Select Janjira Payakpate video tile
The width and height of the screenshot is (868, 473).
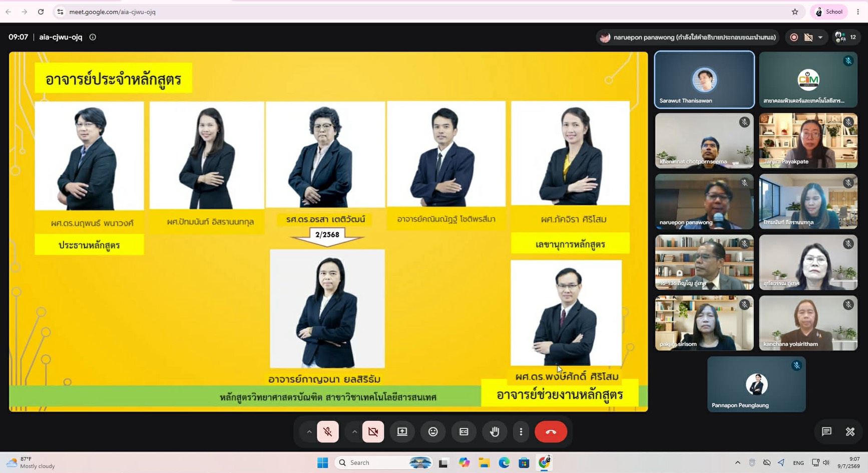click(x=808, y=140)
